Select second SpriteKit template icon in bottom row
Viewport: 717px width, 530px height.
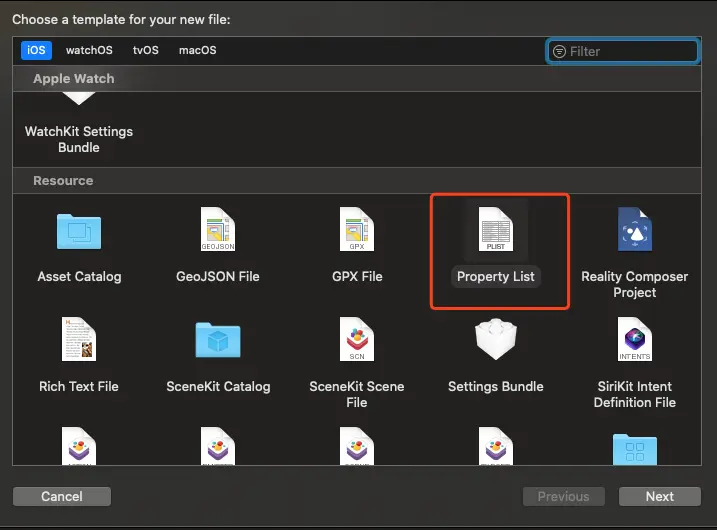(x=218, y=446)
